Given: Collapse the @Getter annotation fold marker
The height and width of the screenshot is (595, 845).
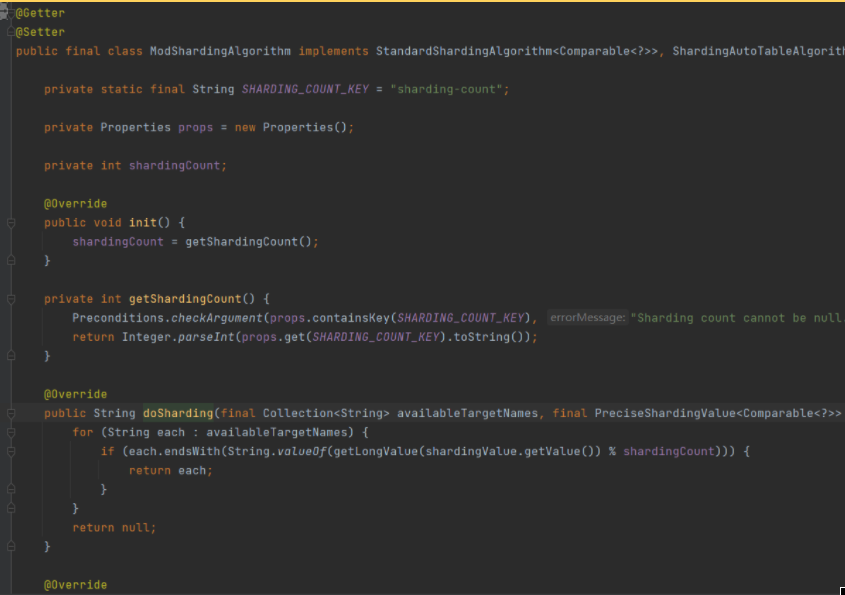Looking at the screenshot, I should pyautogui.click(x=7, y=13).
